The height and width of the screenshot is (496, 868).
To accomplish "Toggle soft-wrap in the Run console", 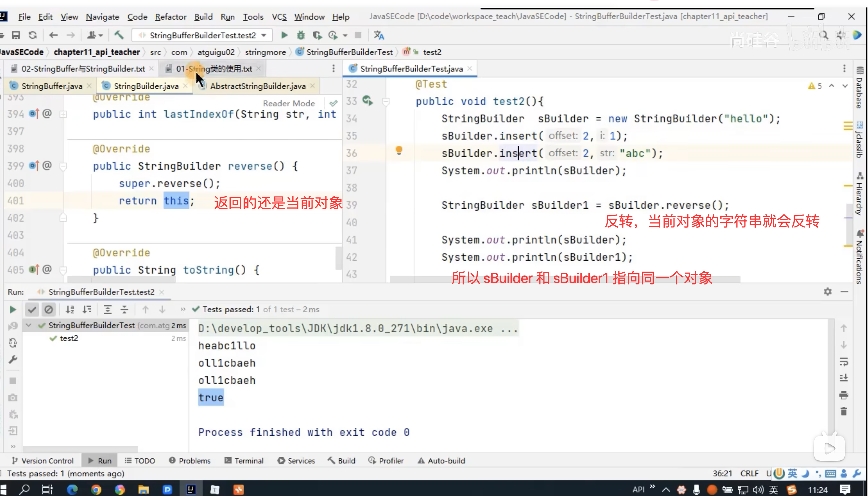I will [x=844, y=362].
